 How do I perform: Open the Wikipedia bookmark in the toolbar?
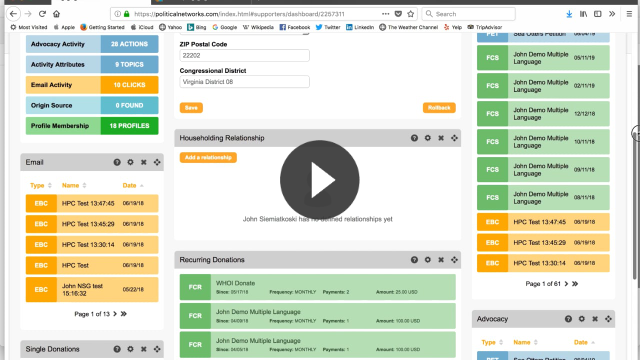[x=258, y=27]
